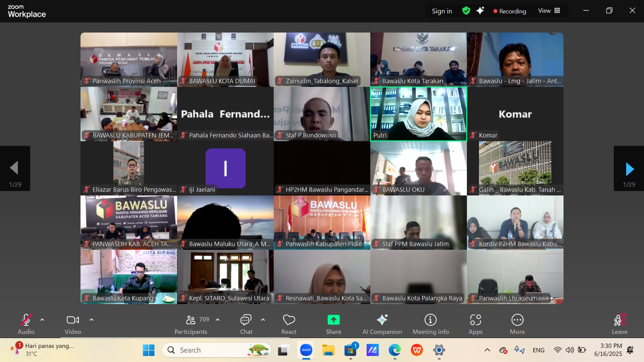Mute your microphone

(x=25, y=322)
